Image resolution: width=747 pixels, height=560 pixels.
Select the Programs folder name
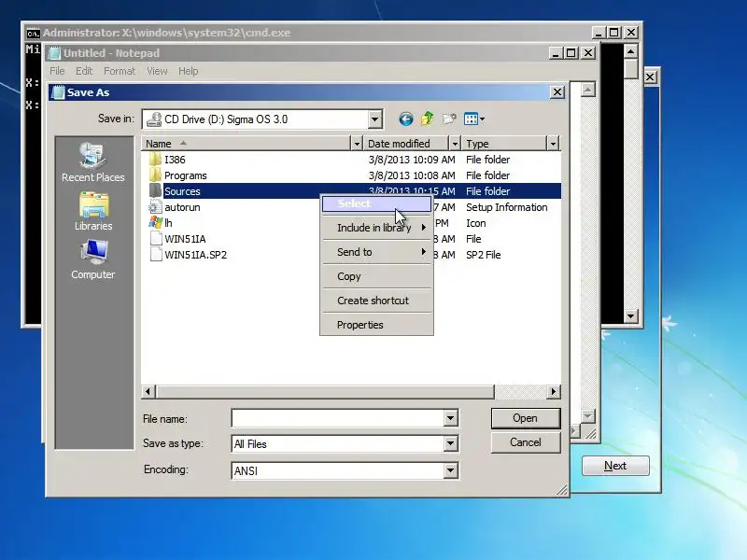click(x=185, y=175)
